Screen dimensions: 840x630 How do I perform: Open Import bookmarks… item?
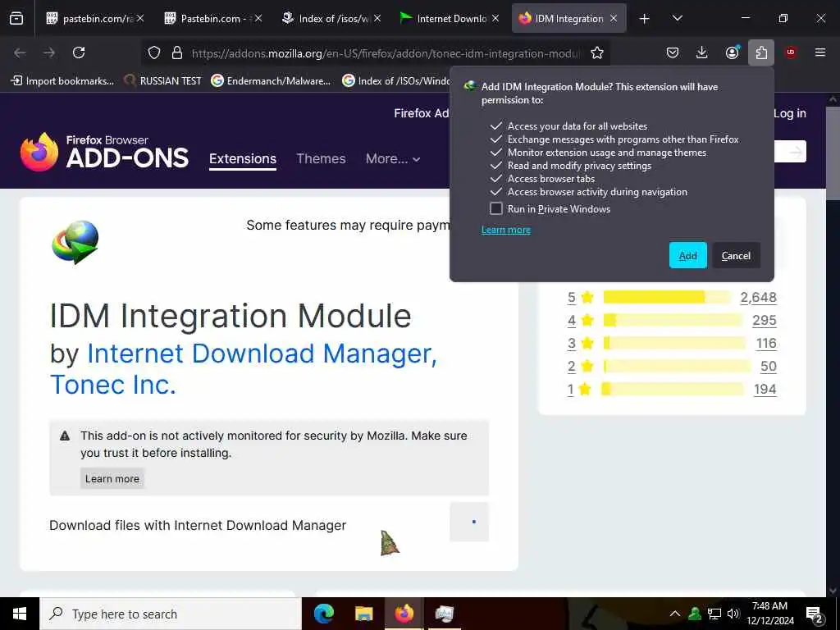coord(62,81)
